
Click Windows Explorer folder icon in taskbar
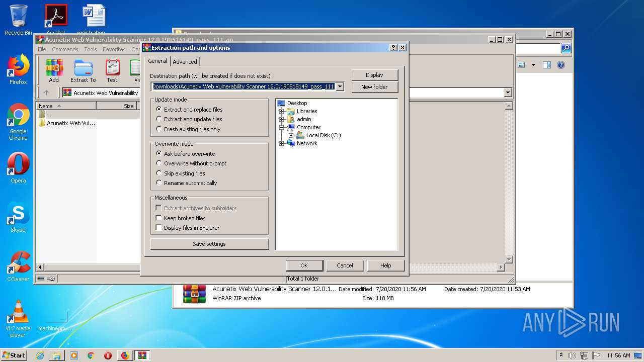[x=57, y=355]
